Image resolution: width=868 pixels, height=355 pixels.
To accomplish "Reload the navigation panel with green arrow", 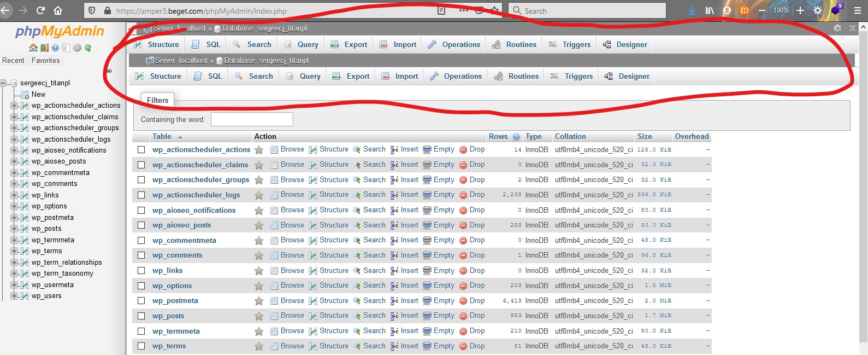I will click(88, 48).
